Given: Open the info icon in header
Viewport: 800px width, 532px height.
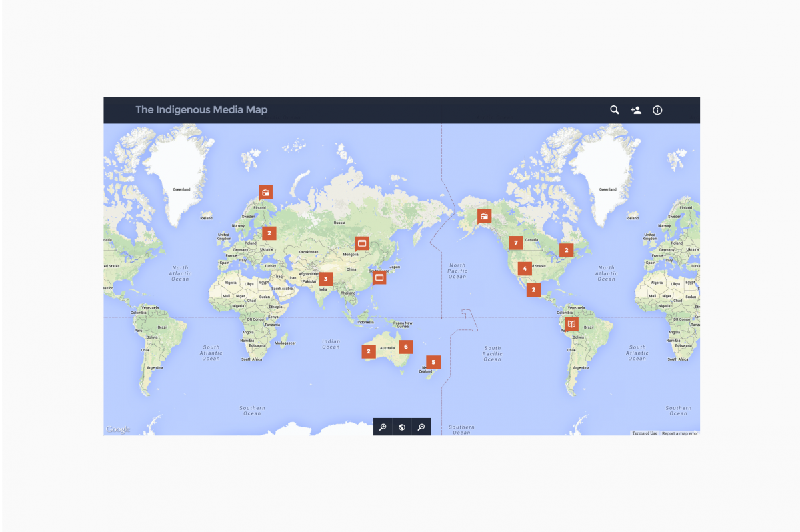Looking at the screenshot, I should point(657,110).
